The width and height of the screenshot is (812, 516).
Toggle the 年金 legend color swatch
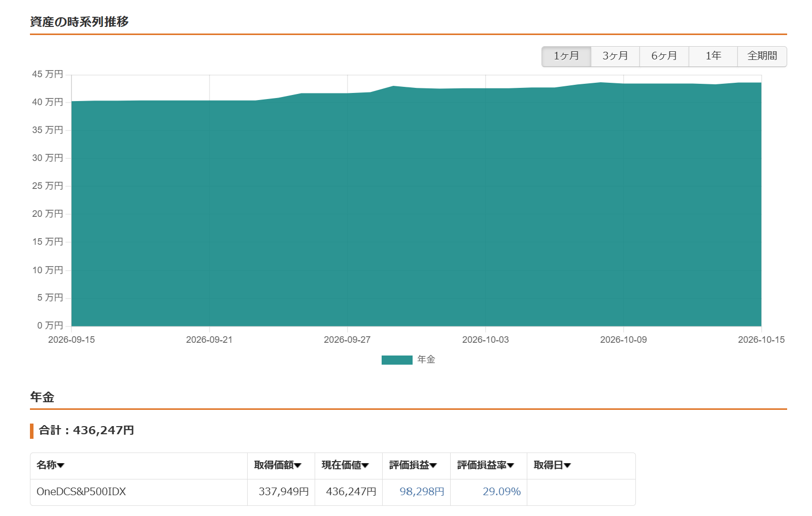click(397, 360)
